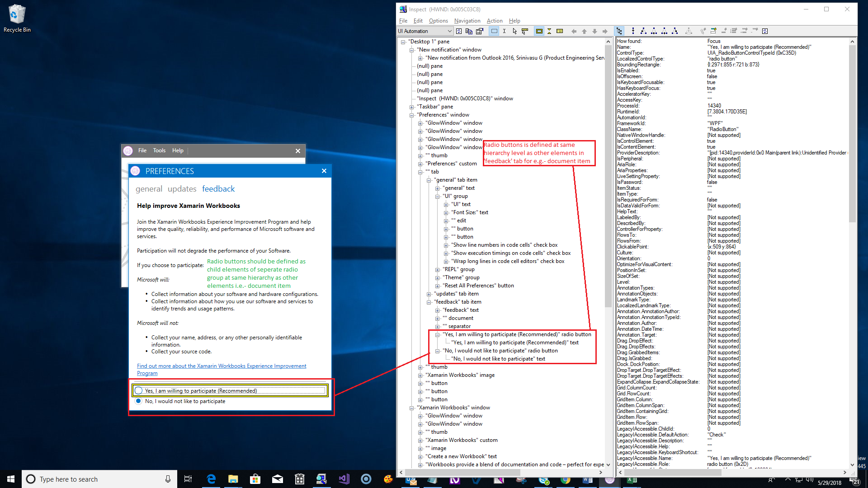Click the Type here to search box
Image resolution: width=868 pixels, height=488 pixels.
99,479
